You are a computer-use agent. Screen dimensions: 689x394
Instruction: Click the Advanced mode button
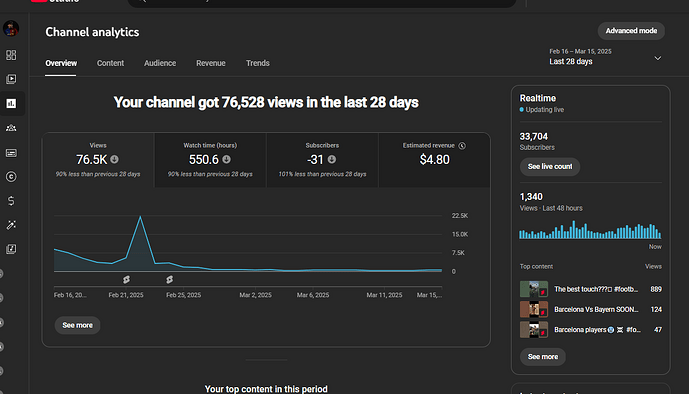(x=631, y=31)
